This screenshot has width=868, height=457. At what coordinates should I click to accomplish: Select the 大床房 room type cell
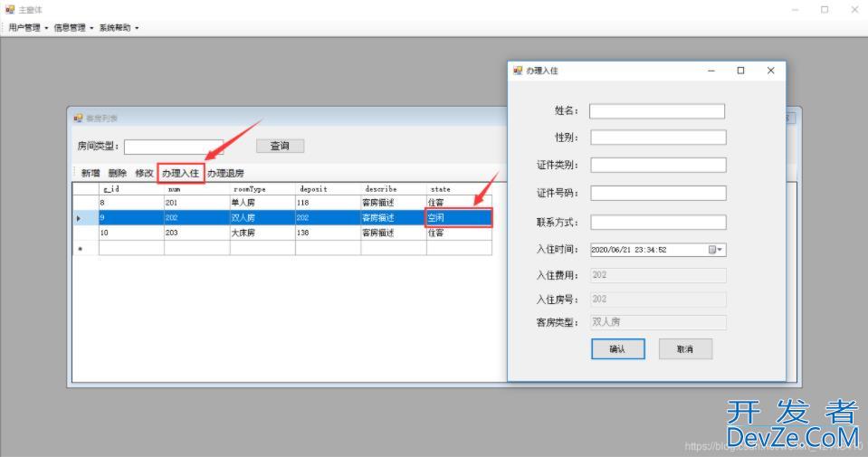[262, 233]
